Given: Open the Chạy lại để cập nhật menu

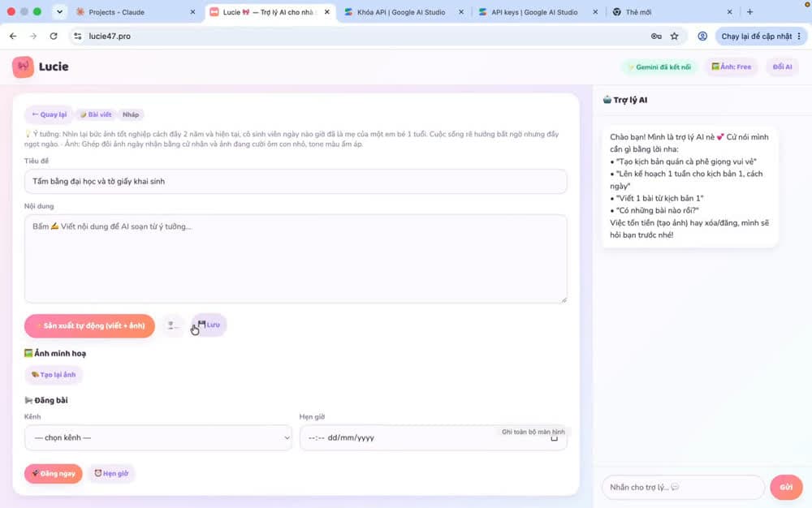Looking at the screenshot, I should (761, 37).
